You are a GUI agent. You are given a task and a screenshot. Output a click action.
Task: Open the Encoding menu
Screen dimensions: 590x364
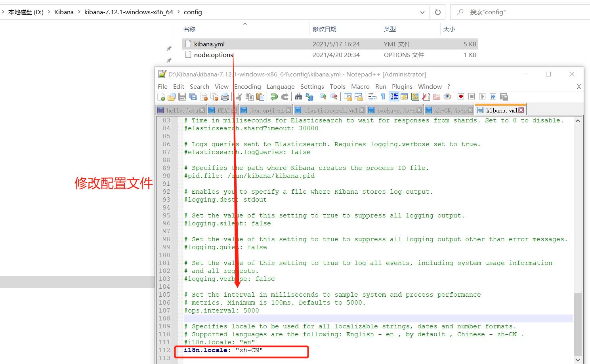(248, 86)
